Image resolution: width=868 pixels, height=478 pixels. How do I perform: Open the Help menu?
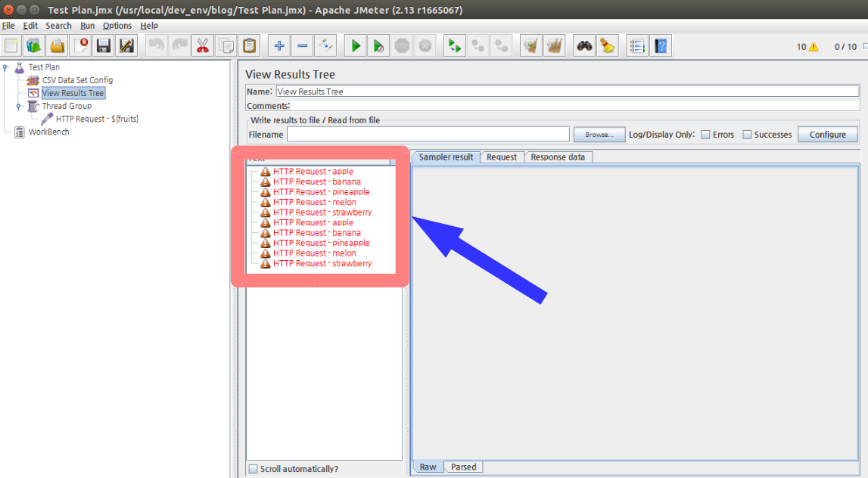149,26
